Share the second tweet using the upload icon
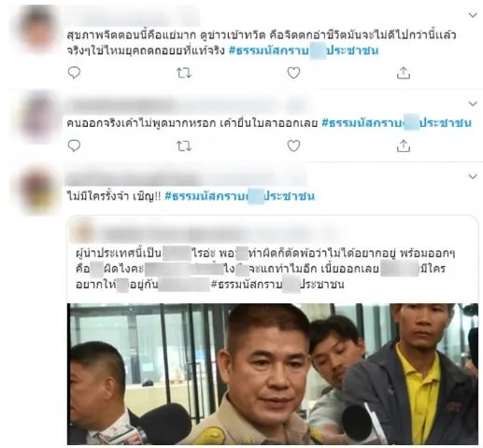 point(404,146)
